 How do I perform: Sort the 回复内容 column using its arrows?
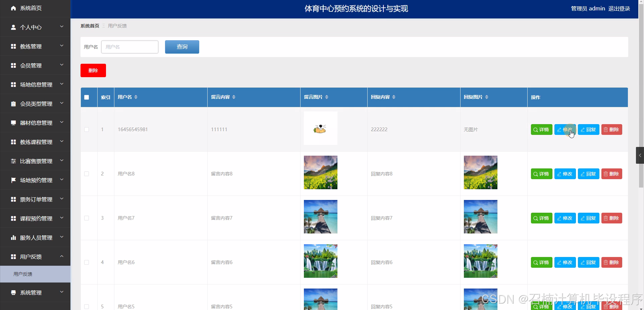pyautogui.click(x=394, y=97)
